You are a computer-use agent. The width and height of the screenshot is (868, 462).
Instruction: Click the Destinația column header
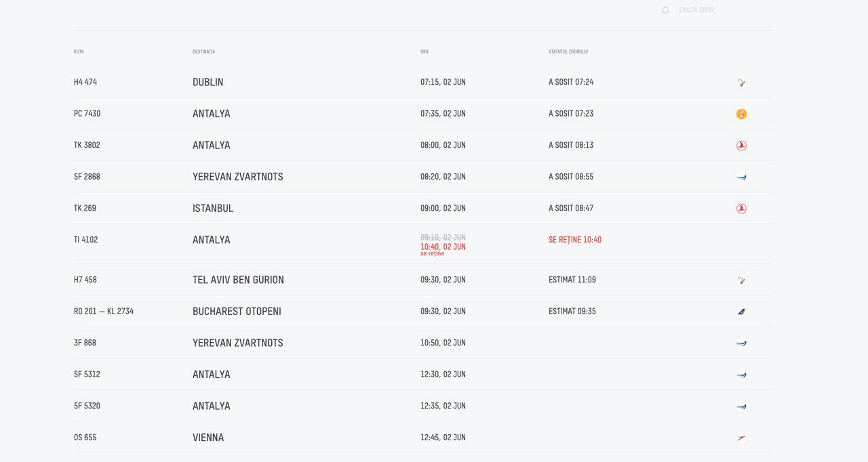point(203,51)
